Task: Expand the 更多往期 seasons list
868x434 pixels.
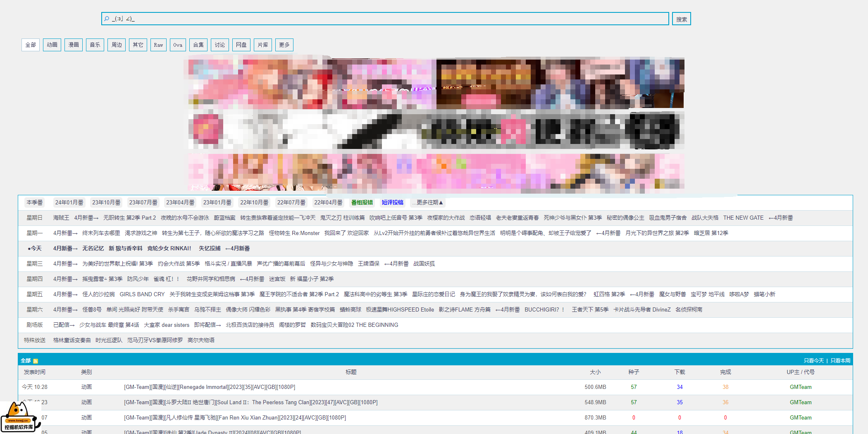Action: click(x=427, y=203)
